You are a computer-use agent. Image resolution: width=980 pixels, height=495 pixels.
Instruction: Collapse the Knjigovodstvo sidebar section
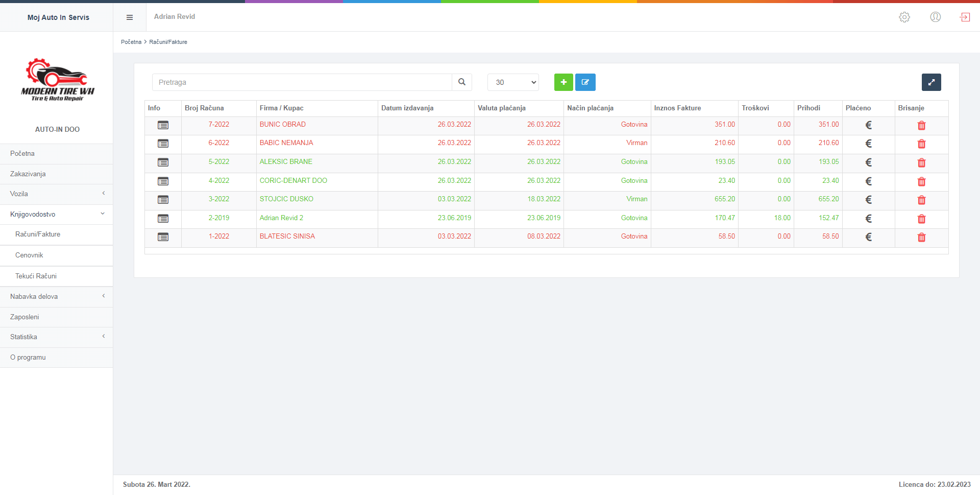56,215
